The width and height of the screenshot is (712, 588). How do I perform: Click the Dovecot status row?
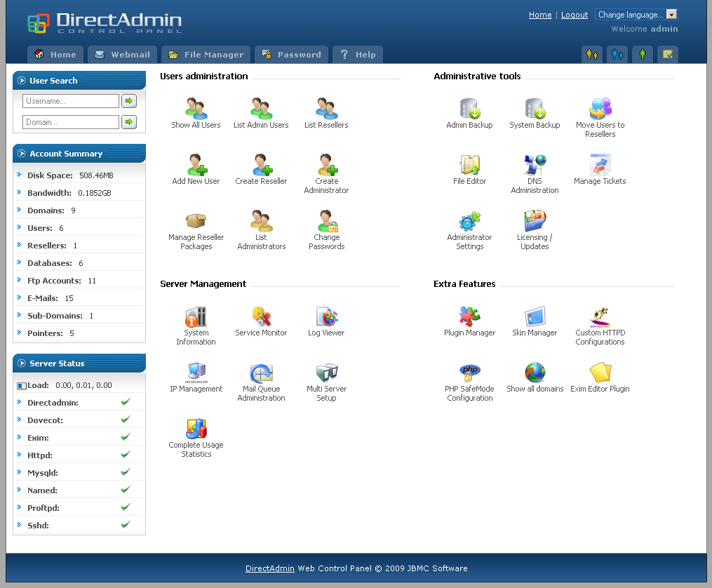coord(79,420)
